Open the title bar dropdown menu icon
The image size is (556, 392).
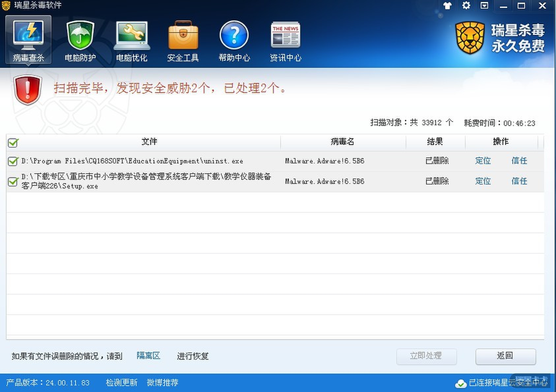tap(484, 6)
